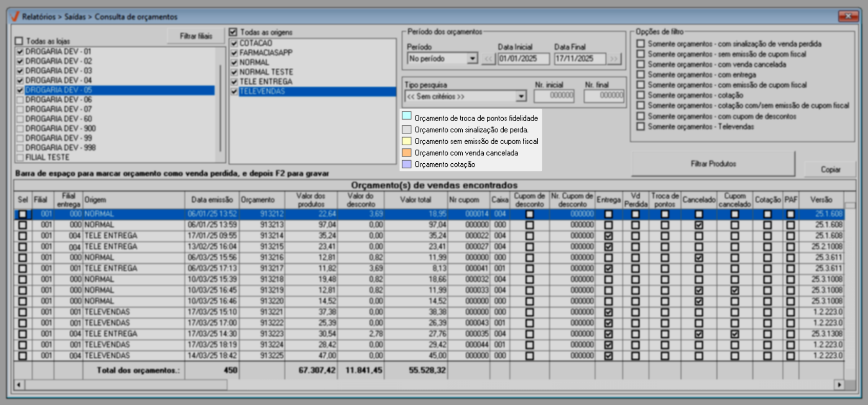Click the horizontal scrollbar left arrow

[x=19, y=384]
